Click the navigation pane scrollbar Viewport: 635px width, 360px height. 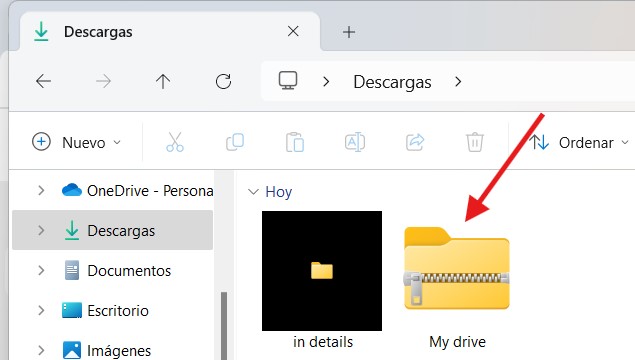click(x=224, y=326)
